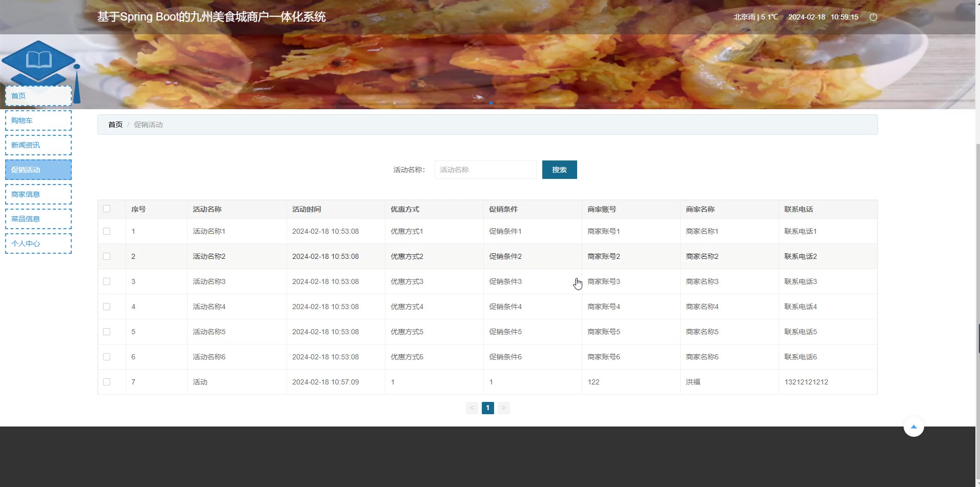Open the 购物车 sidebar menu item
Image resolution: width=980 pixels, height=487 pixels.
tap(38, 120)
